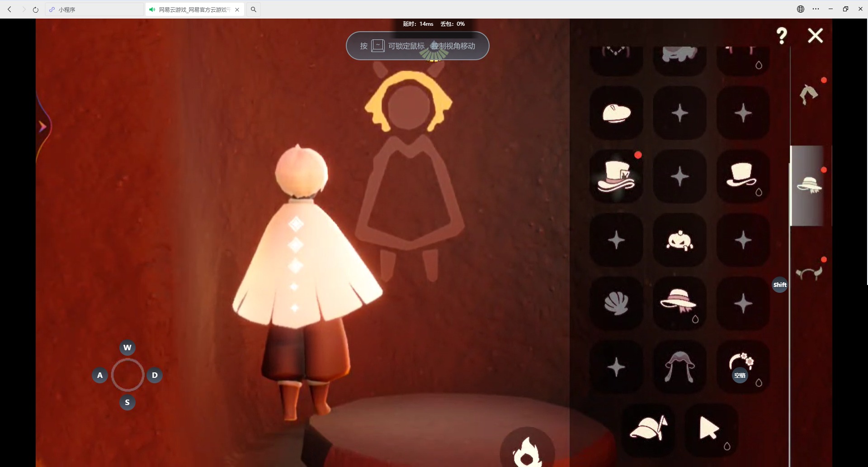Select the 网易云游戏 browser tab
Viewport: 868px width, 467px height.
194,10
